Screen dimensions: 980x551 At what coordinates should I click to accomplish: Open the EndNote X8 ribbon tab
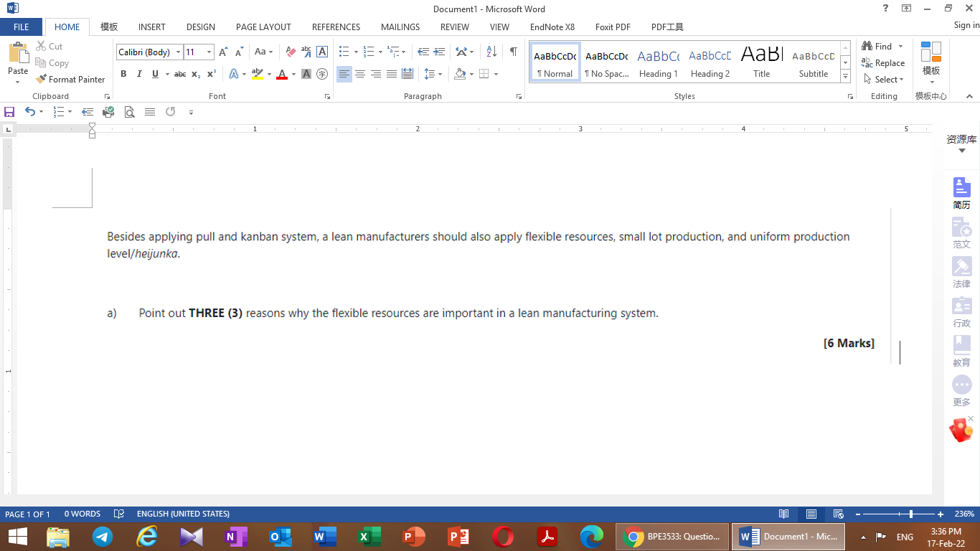(x=552, y=27)
